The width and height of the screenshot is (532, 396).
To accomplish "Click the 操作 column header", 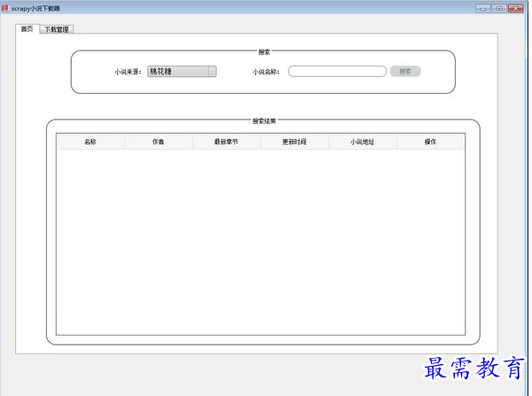I will point(431,142).
